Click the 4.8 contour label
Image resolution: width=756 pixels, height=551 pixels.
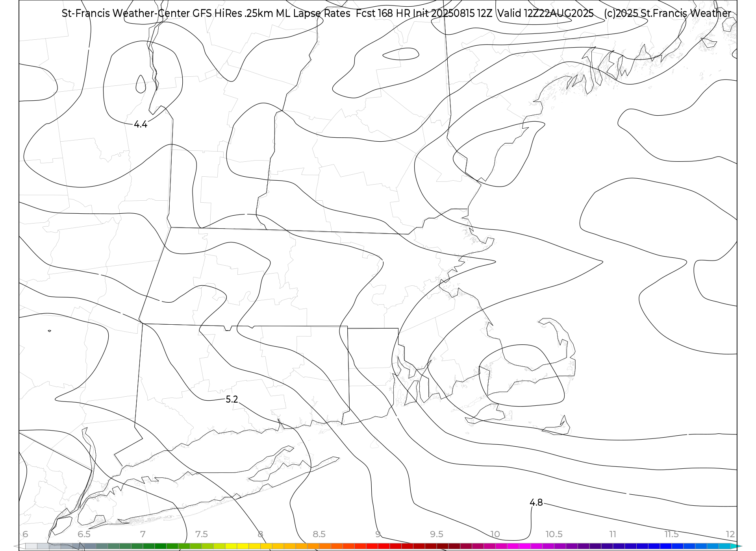(x=536, y=503)
